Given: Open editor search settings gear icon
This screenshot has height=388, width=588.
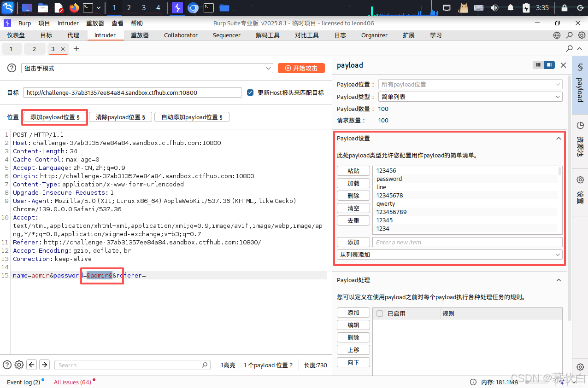Looking at the screenshot, I should [x=19, y=365].
